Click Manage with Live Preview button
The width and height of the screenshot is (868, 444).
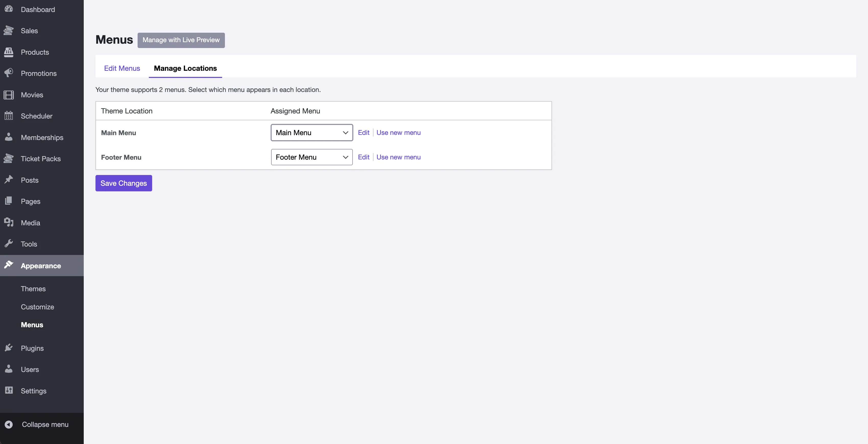tap(181, 40)
